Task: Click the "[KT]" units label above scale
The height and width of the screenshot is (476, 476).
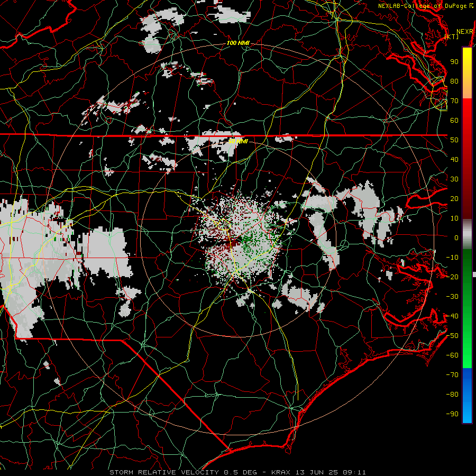Action: (x=452, y=36)
